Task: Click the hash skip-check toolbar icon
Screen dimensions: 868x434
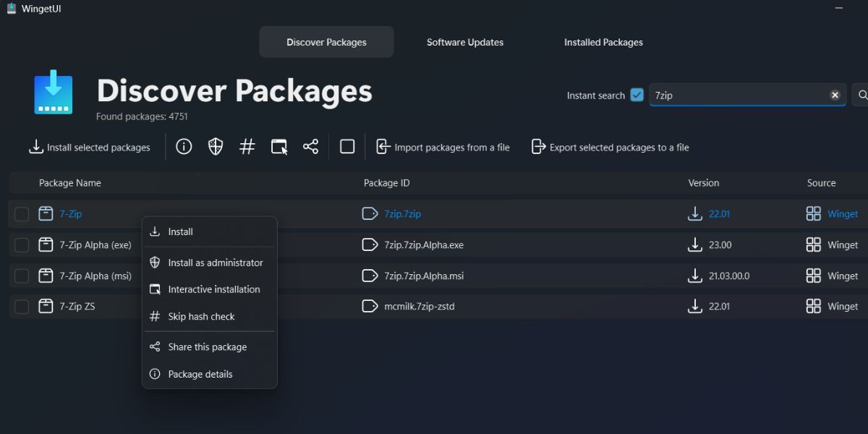Action: click(247, 147)
